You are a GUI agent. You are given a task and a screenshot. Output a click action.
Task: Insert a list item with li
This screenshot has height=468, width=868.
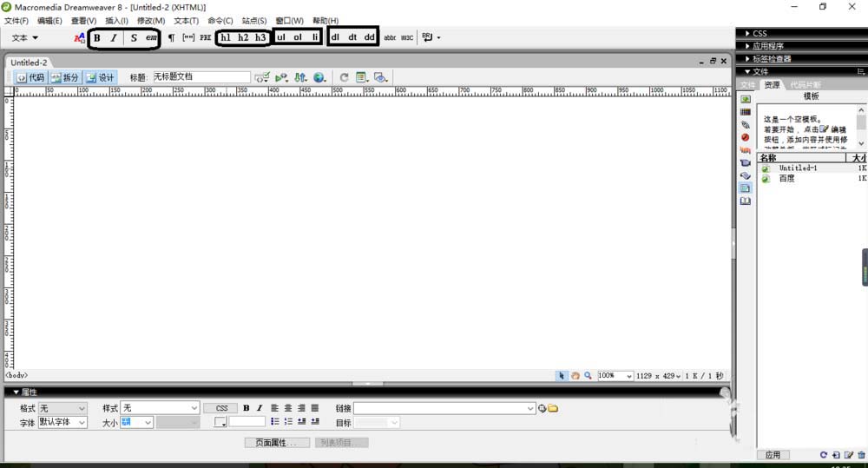pos(315,37)
